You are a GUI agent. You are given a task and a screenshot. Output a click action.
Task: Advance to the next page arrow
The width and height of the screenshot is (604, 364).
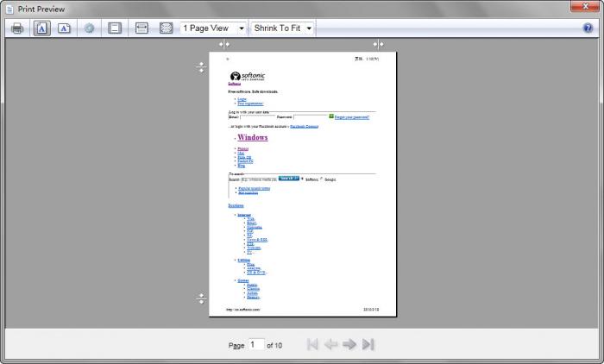pos(349,344)
